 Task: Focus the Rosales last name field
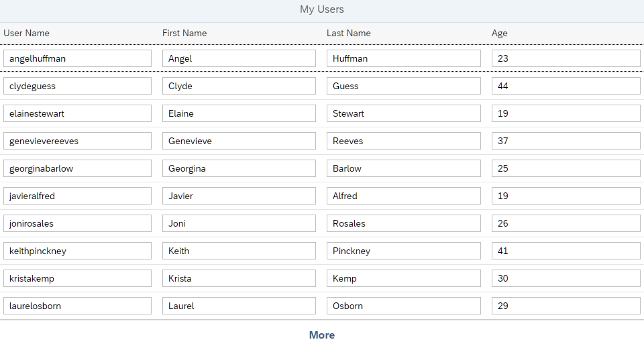(404, 223)
